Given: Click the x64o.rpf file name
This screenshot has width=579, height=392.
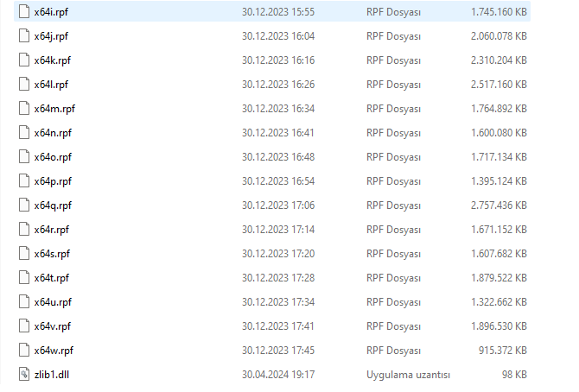Looking at the screenshot, I should 53,157.
